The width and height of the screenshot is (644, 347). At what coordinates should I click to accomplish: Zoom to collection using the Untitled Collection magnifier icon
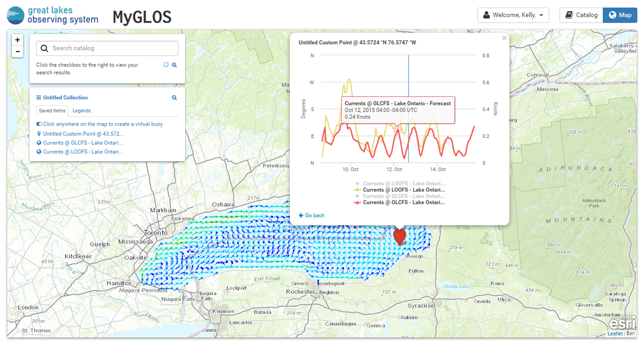(x=174, y=98)
